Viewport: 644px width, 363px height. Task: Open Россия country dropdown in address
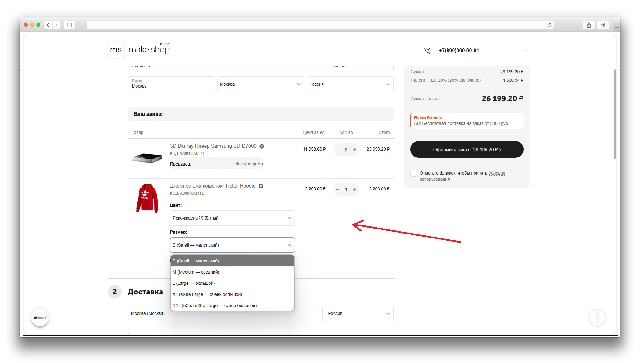(350, 84)
